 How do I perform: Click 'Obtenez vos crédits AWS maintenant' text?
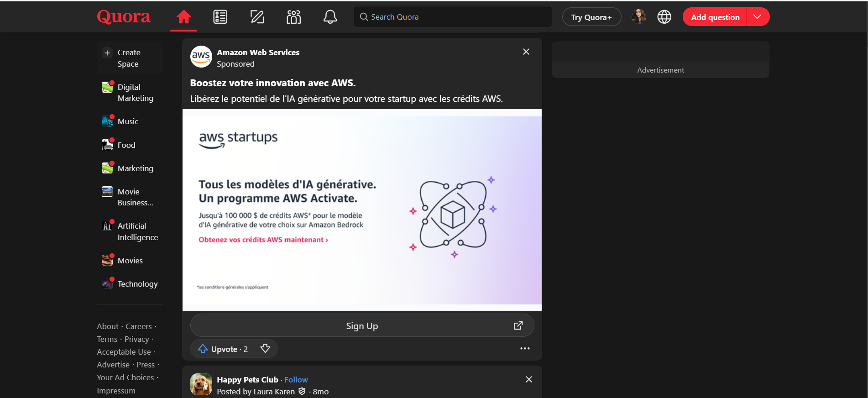click(x=263, y=240)
